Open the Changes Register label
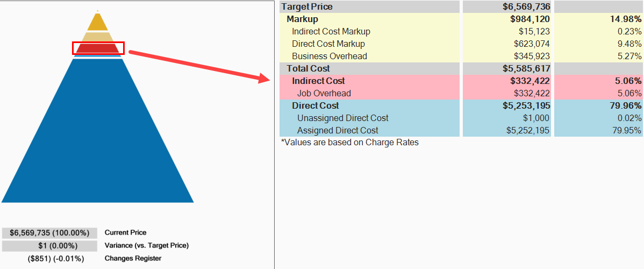The width and height of the screenshot is (644, 269). pyautogui.click(x=133, y=259)
